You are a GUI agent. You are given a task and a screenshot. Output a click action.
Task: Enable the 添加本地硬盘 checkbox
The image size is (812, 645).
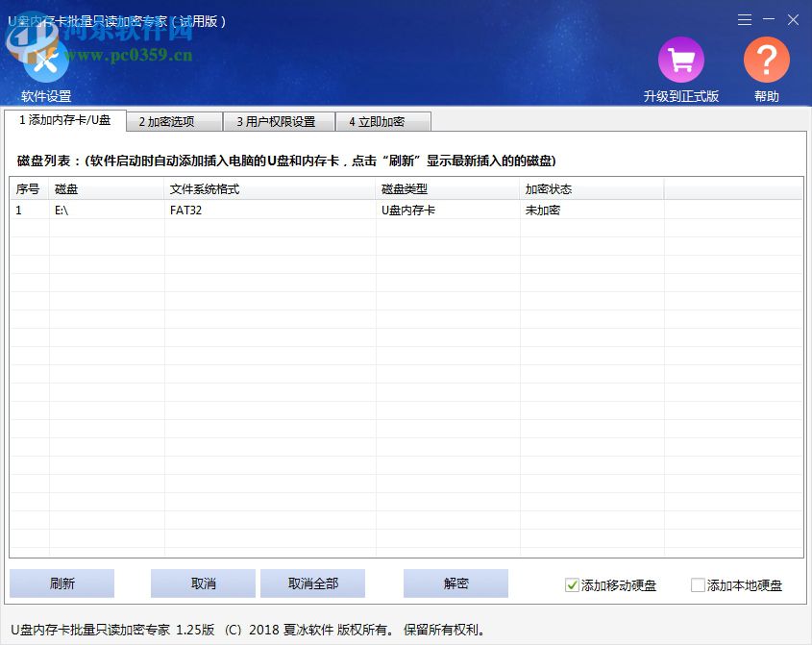697,584
